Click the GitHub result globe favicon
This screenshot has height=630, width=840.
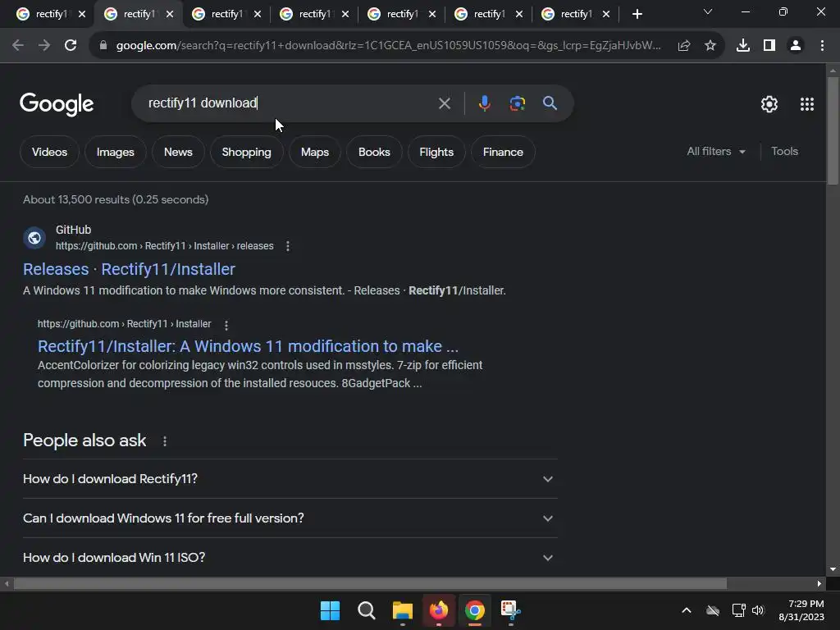click(34, 238)
